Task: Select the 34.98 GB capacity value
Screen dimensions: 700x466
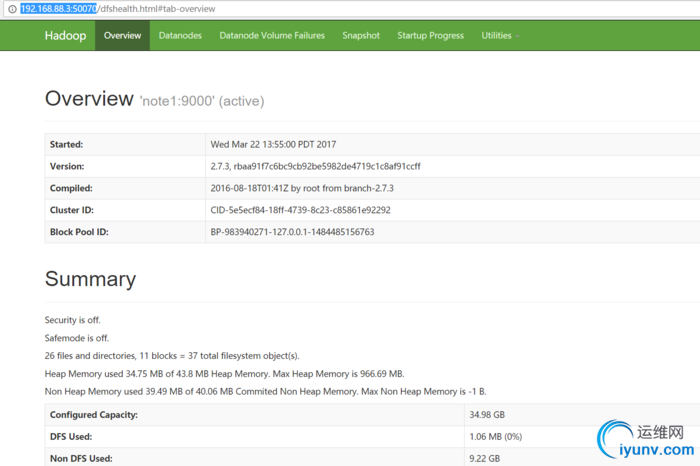Action: [x=487, y=415]
